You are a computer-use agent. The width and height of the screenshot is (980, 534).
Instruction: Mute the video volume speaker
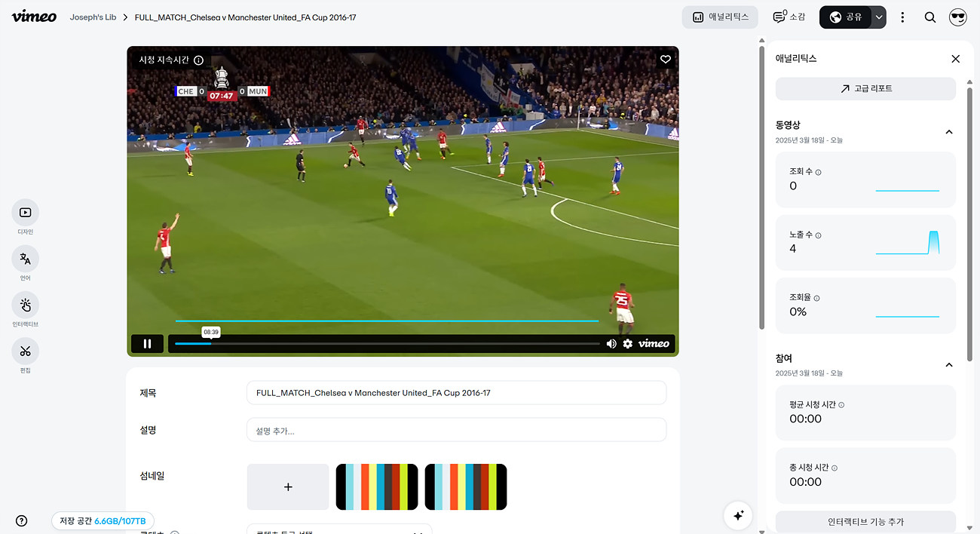coord(611,344)
